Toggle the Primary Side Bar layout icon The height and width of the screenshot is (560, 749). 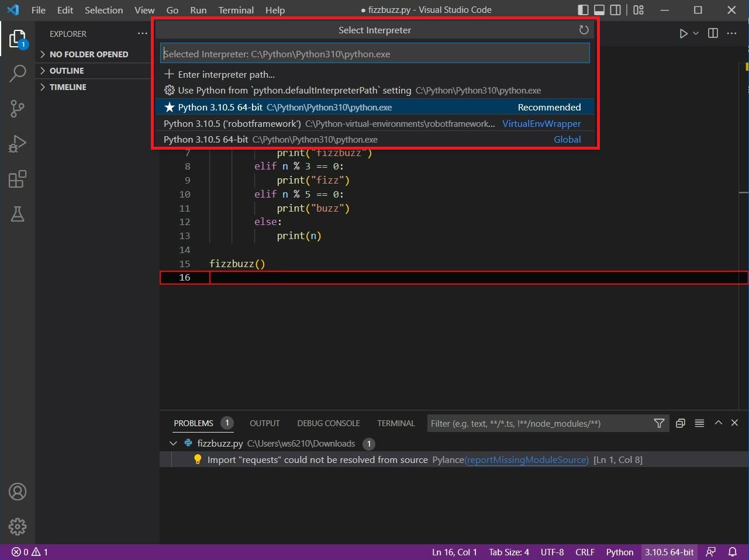(x=583, y=10)
